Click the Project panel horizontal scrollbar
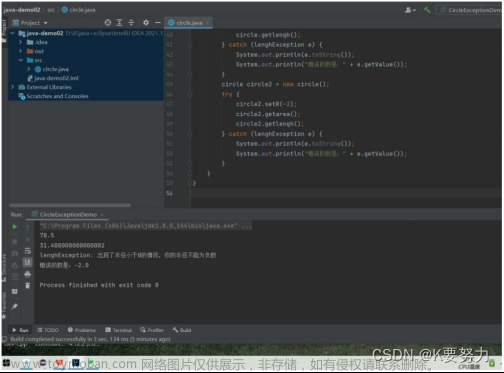 coord(70,205)
